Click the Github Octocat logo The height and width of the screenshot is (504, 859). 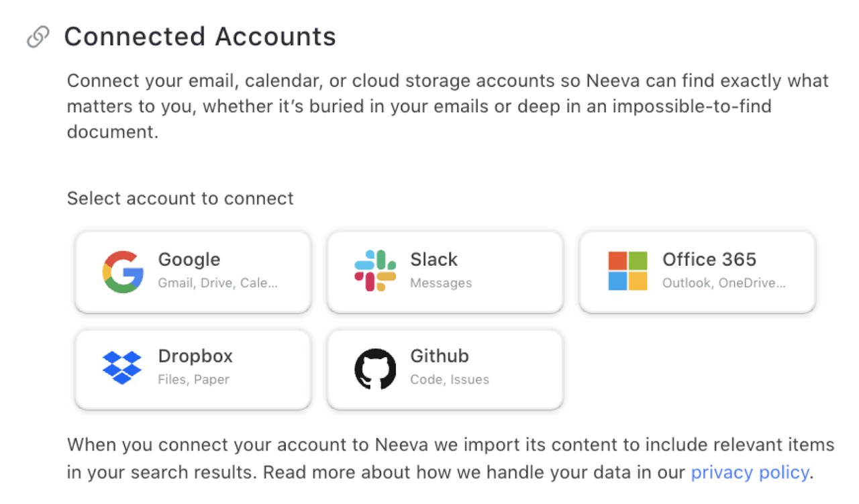pos(375,368)
